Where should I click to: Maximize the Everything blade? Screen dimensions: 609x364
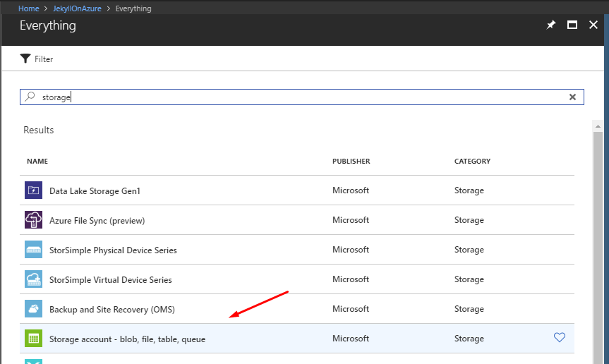click(572, 25)
